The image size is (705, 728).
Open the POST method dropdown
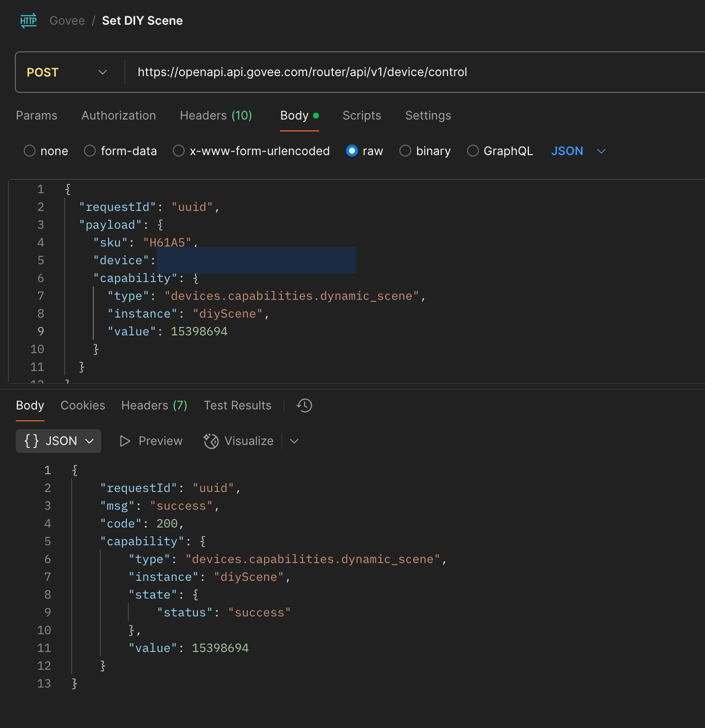pyautogui.click(x=67, y=72)
